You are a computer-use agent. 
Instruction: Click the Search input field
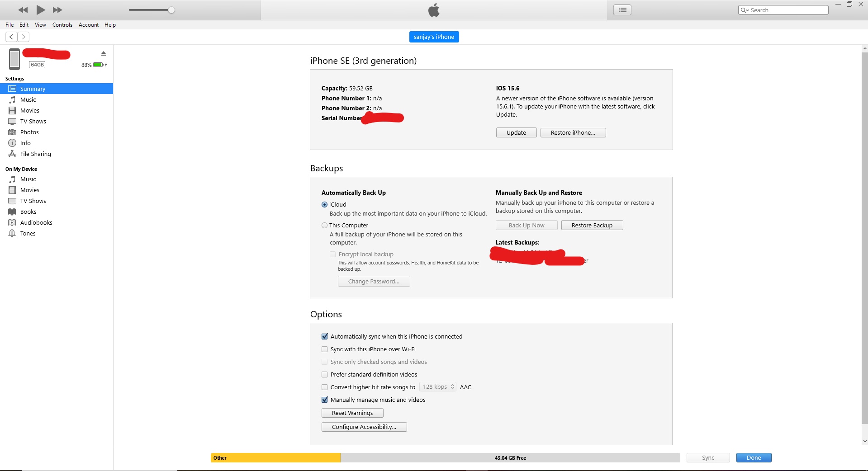(x=783, y=10)
